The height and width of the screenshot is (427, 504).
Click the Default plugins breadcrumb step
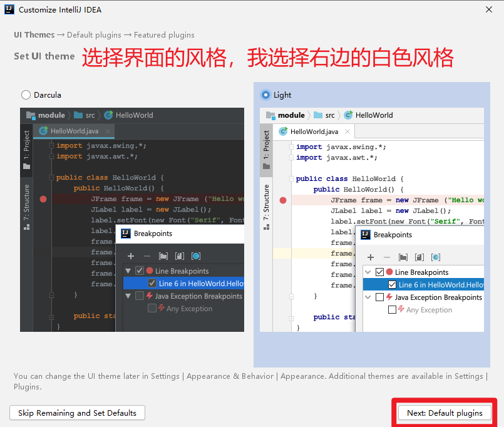(x=94, y=34)
